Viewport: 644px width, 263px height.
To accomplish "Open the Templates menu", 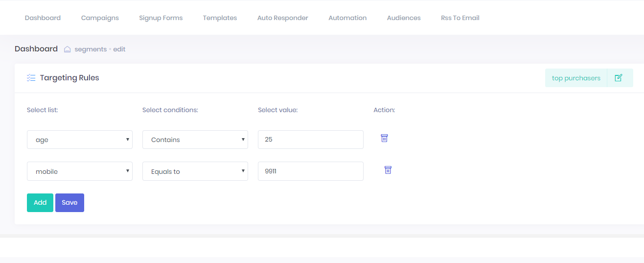I will (220, 18).
